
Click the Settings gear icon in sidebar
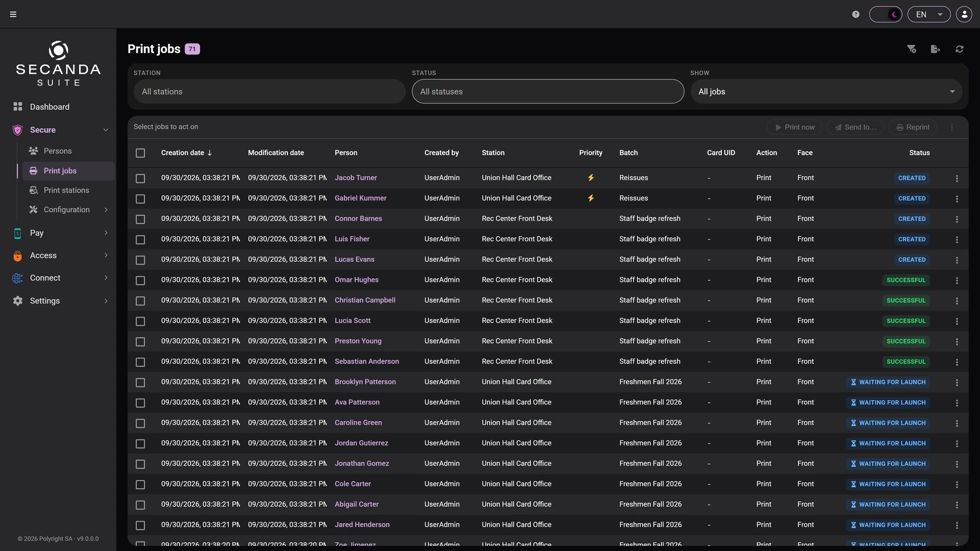click(18, 300)
